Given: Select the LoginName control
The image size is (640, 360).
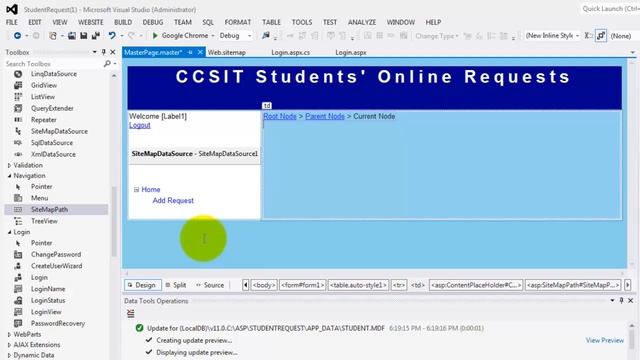Looking at the screenshot, I should [x=48, y=289].
